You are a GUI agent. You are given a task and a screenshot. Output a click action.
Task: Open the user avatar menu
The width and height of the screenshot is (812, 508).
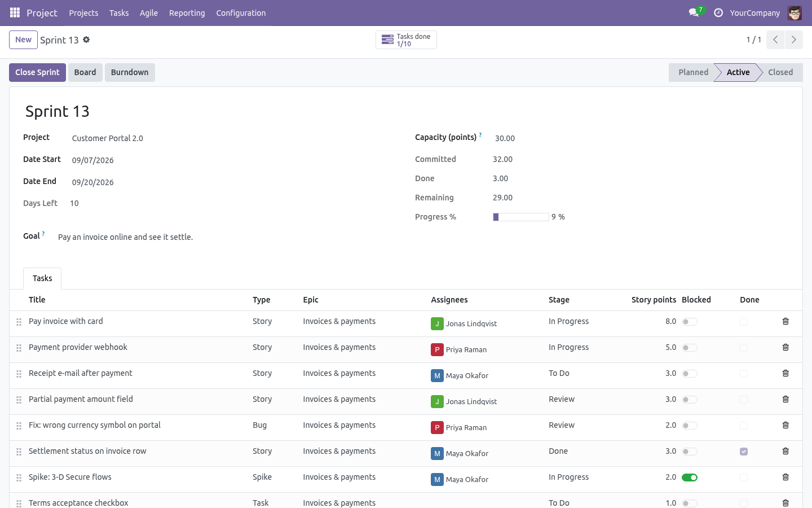tap(795, 12)
